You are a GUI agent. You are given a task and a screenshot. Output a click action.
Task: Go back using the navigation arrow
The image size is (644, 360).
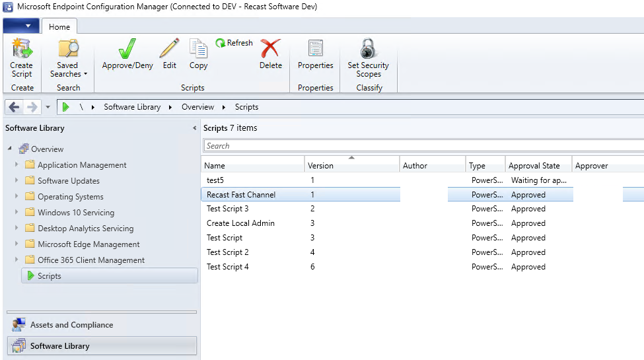(x=14, y=107)
